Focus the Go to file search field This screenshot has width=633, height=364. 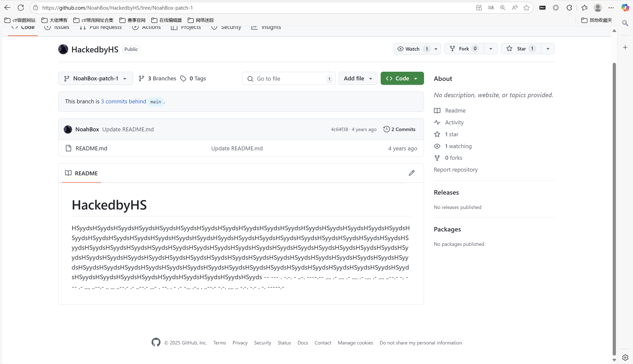[x=288, y=78]
